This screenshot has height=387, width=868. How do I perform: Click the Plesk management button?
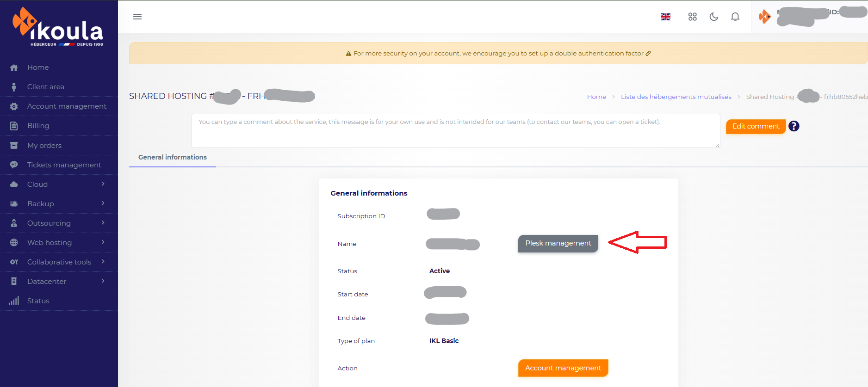(558, 243)
